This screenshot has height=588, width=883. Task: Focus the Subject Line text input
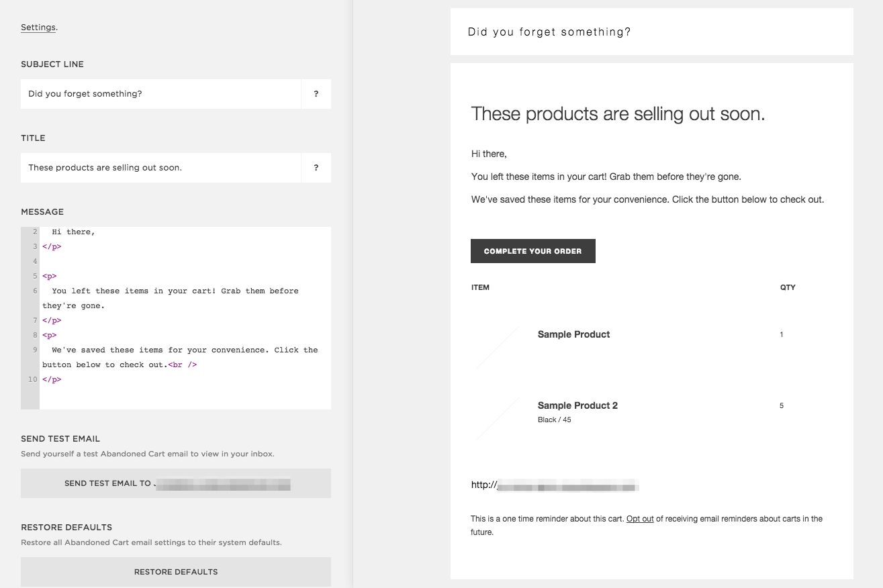pos(161,94)
